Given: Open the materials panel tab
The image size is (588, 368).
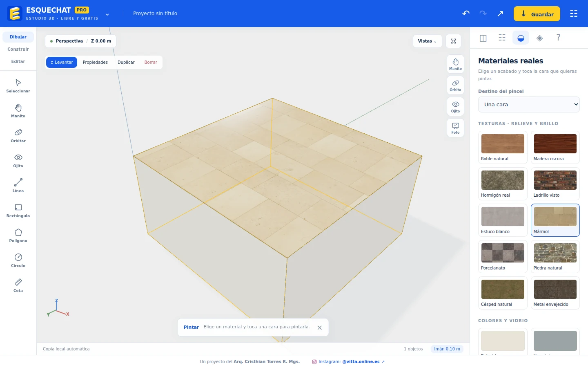Looking at the screenshot, I should [x=521, y=38].
